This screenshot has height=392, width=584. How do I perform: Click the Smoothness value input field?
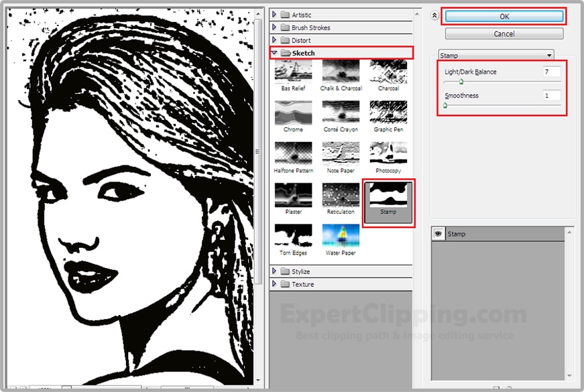click(x=551, y=96)
